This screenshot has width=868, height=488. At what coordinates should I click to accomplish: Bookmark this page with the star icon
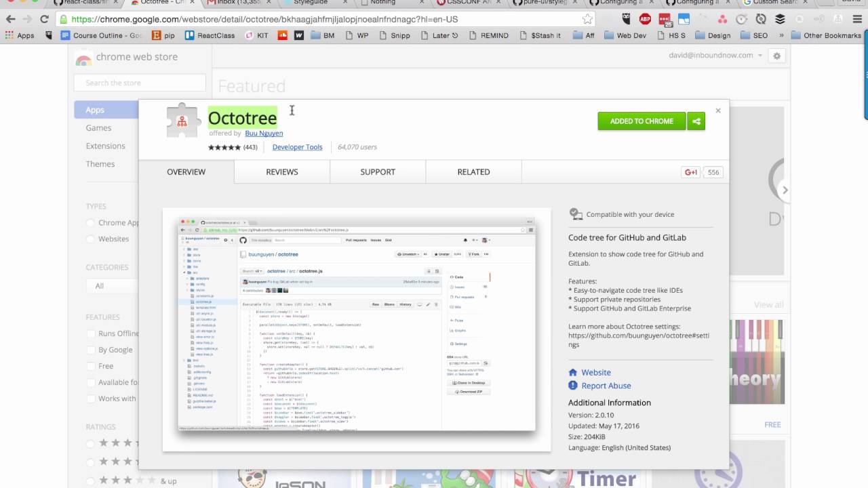[x=587, y=20]
